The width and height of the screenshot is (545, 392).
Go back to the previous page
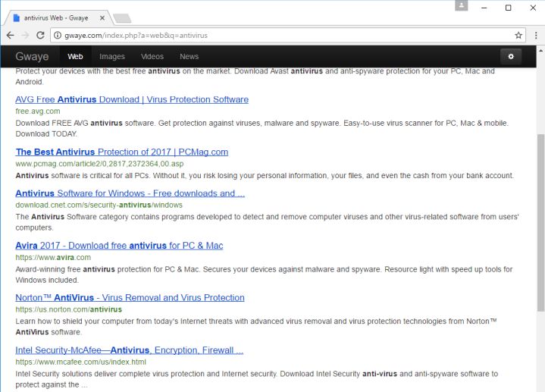[x=11, y=35]
